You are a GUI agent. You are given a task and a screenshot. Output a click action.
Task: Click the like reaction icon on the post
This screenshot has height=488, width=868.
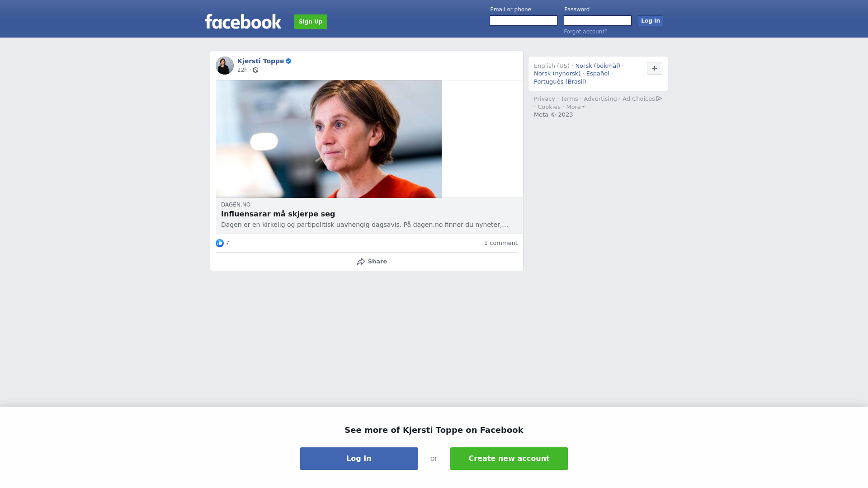pyautogui.click(x=220, y=243)
